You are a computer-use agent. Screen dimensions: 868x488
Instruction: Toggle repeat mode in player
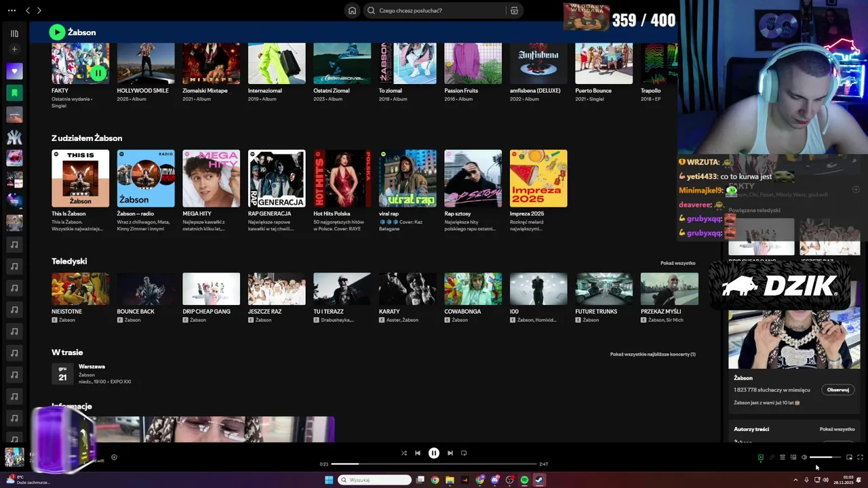coord(464,453)
